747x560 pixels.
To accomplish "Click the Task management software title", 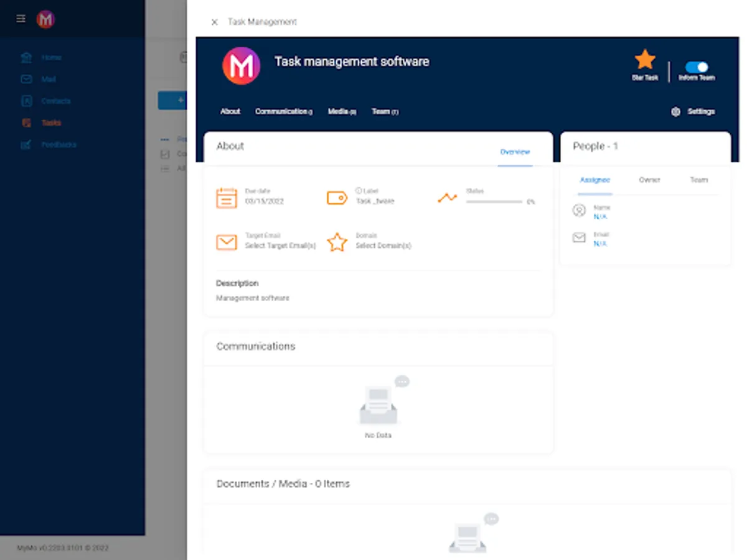I will pos(352,62).
